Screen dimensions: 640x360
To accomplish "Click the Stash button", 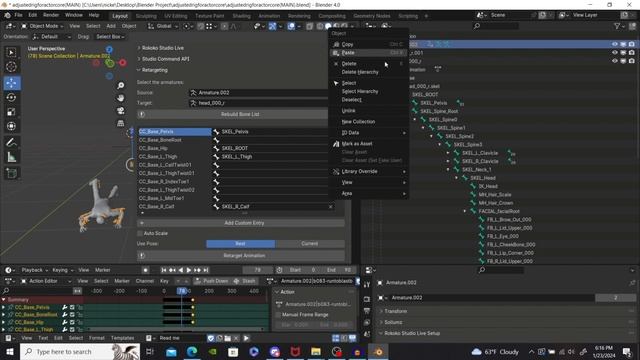I will [244, 281].
